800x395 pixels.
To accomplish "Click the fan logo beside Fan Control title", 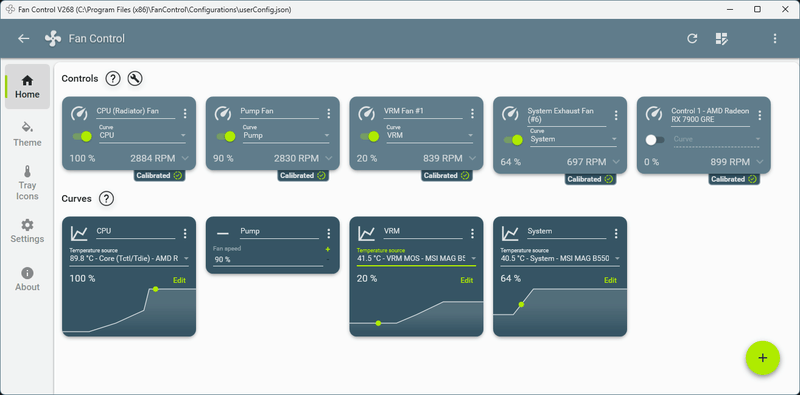I will pyautogui.click(x=53, y=39).
